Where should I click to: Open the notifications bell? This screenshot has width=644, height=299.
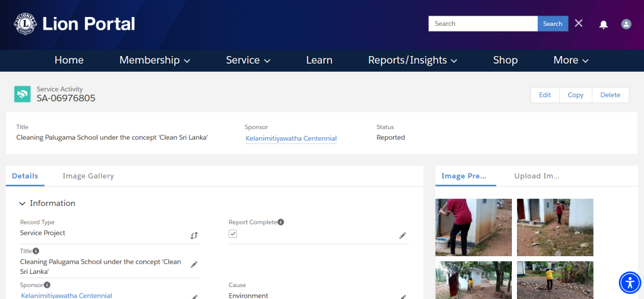[603, 25]
